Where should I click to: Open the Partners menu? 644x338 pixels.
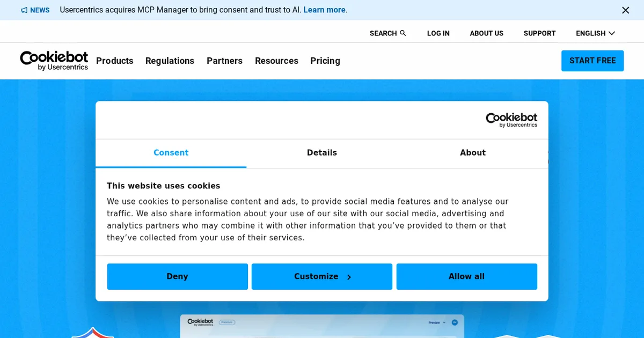(x=224, y=61)
